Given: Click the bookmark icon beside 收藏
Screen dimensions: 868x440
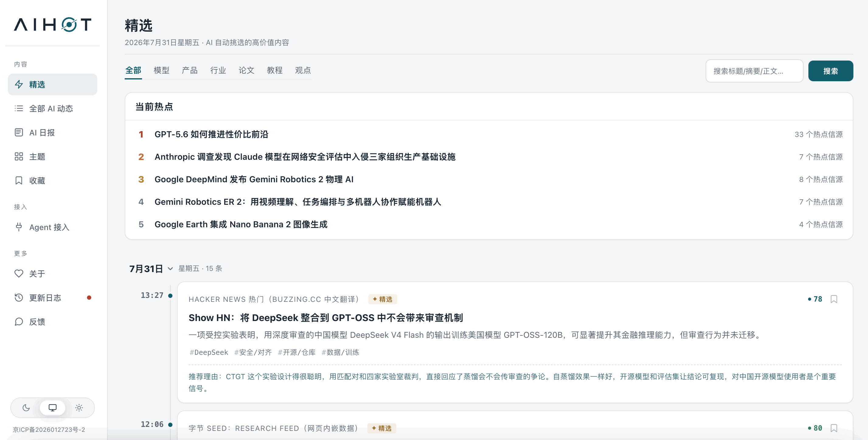Looking at the screenshot, I should [19, 181].
